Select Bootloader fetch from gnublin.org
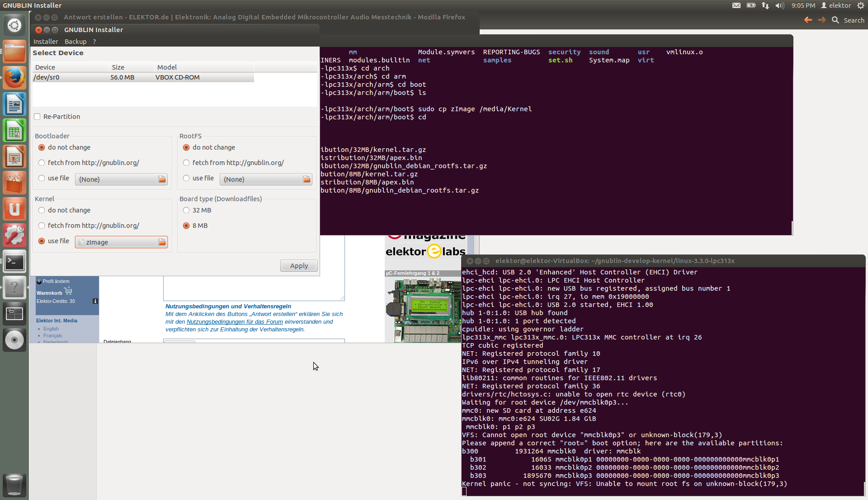This screenshot has height=500, width=868. pyautogui.click(x=42, y=163)
